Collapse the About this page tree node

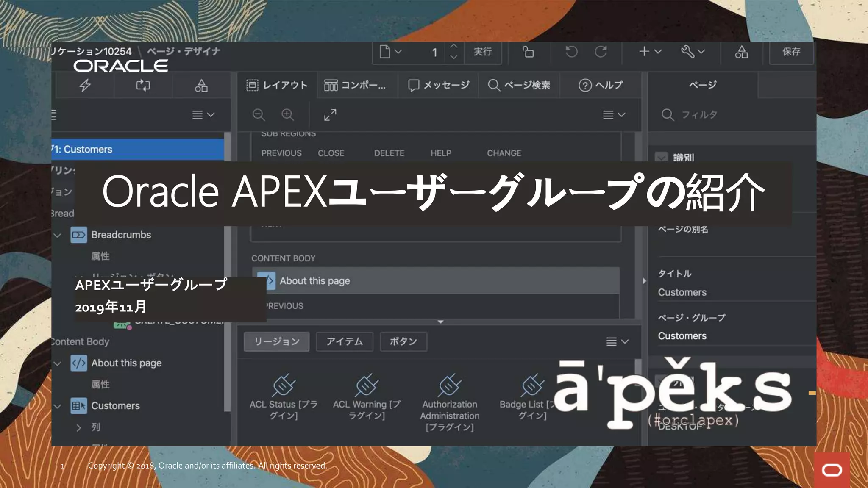click(x=58, y=363)
